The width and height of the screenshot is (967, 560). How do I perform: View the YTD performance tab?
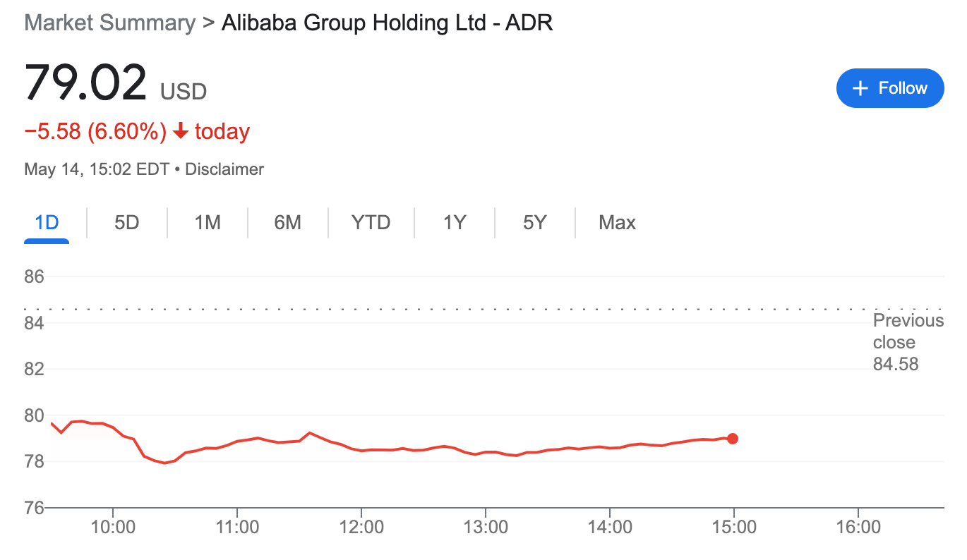coord(370,222)
